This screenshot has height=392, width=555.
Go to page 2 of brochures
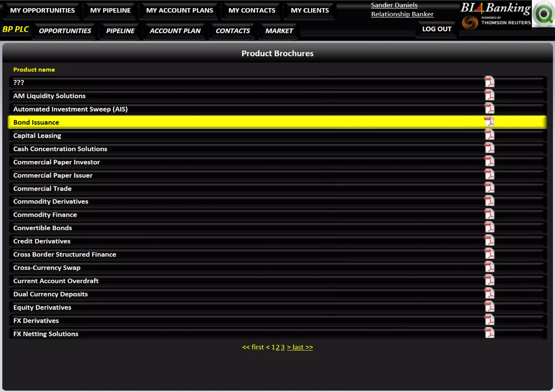(277, 347)
